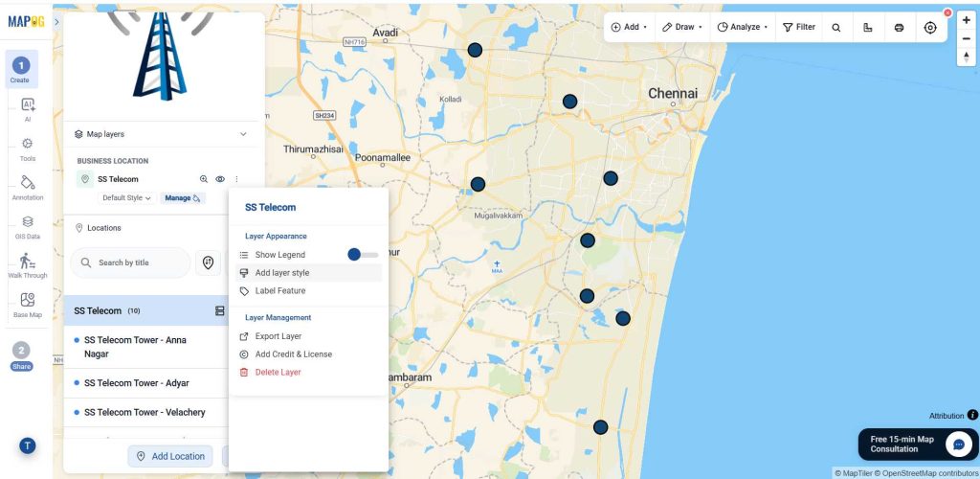This screenshot has height=479, width=980.
Task: Choose Delete Layer from menu
Action: (309, 372)
